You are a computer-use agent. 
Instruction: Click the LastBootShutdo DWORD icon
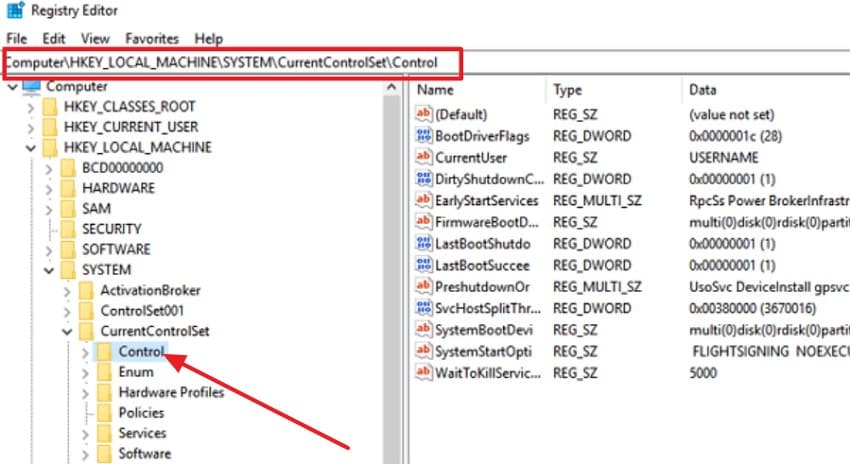pyautogui.click(x=423, y=243)
